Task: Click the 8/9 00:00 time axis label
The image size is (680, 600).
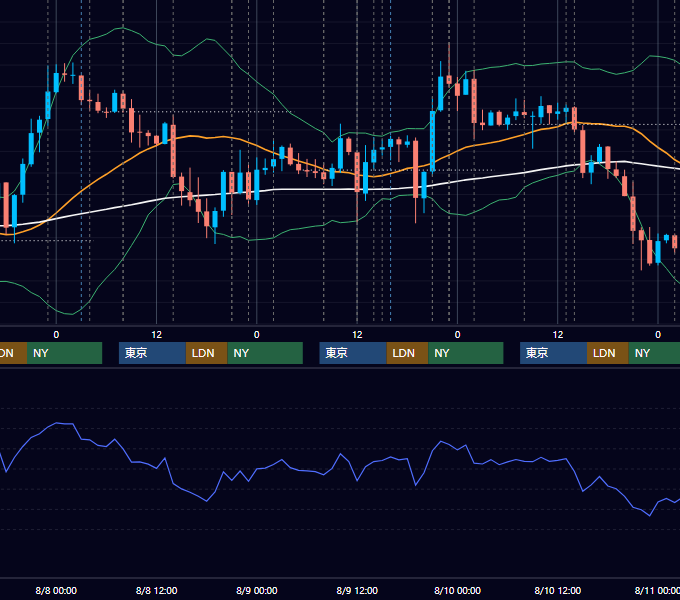Action: 257,590
